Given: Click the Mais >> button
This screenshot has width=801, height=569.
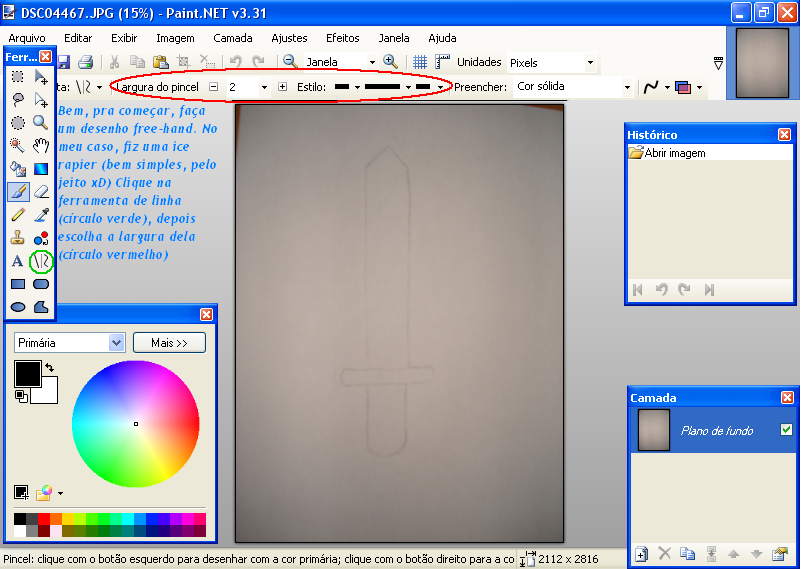Looking at the screenshot, I should [x=169, y=343].
